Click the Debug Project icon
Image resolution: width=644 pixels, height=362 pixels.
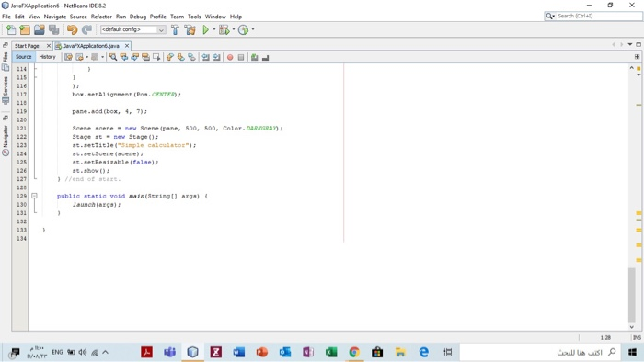(224, 29)
